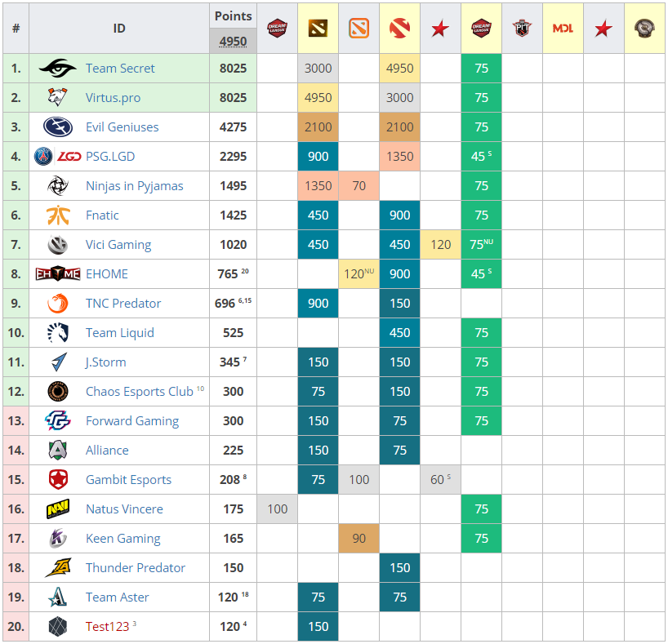Viewport: 668px width, 644px height.
Task: Go to the Ninjas in Pyjamas page
Action: 135,186
